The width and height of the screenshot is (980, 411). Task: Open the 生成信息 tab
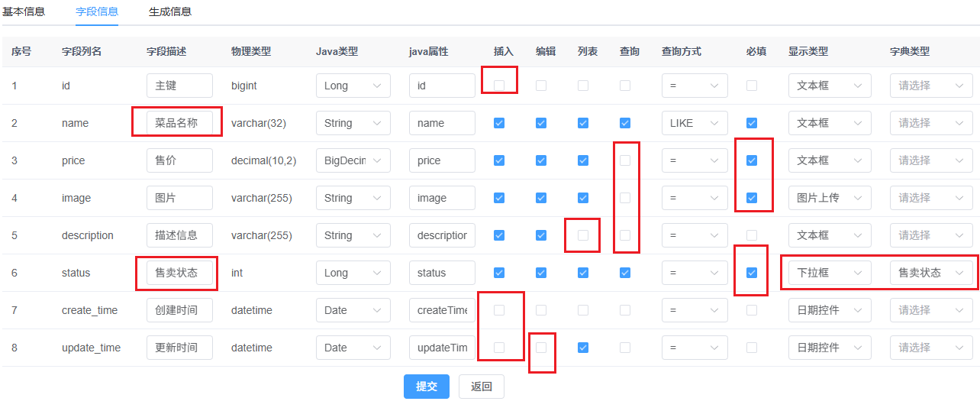tap(170, 11)
